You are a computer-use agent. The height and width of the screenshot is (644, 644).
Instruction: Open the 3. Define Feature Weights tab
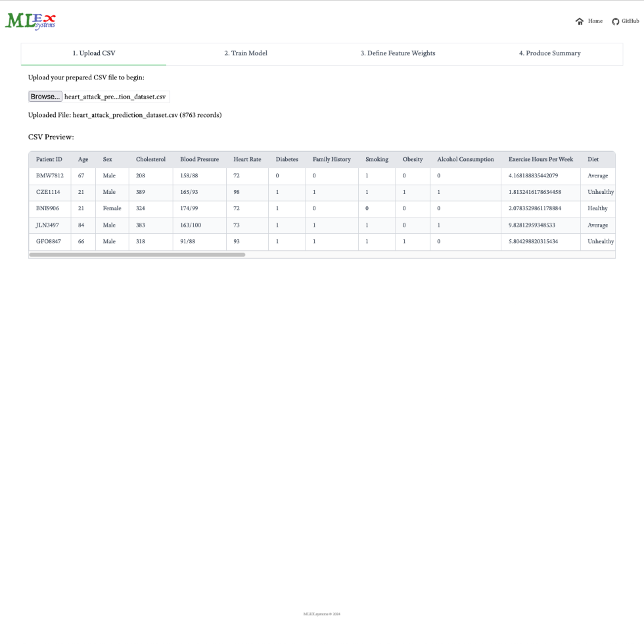click(398, 53)
